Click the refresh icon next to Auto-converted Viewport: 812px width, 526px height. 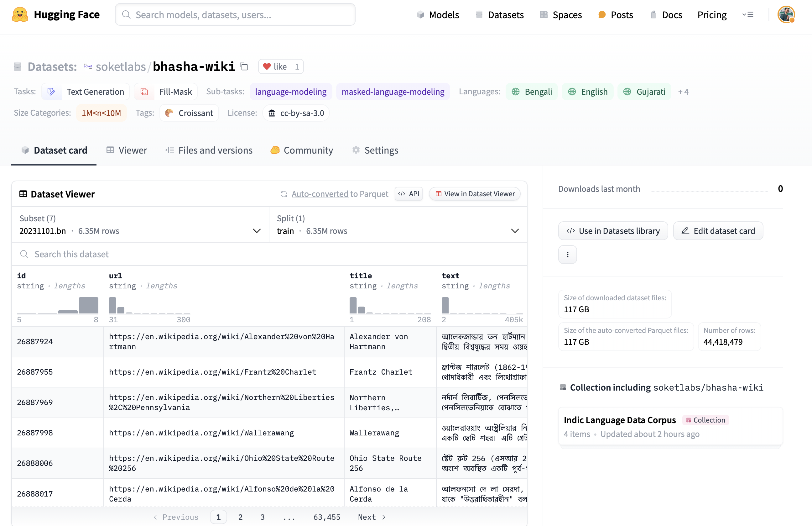coord(284,194)
